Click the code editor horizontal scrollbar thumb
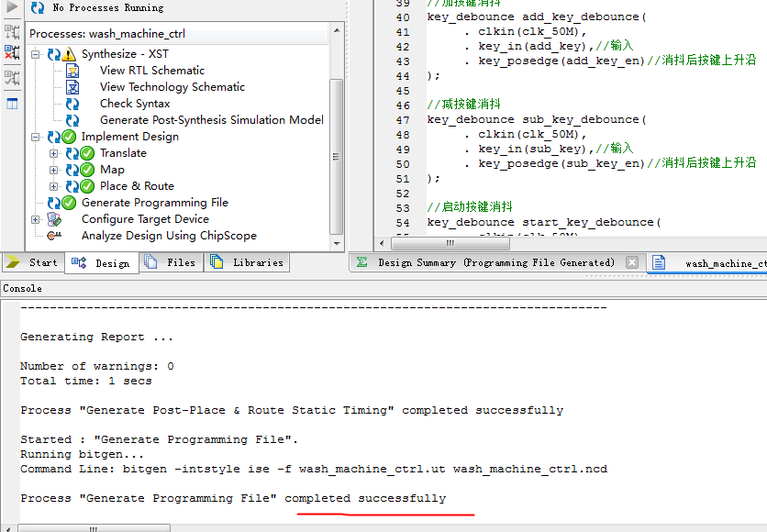 (x=450, y=243)
